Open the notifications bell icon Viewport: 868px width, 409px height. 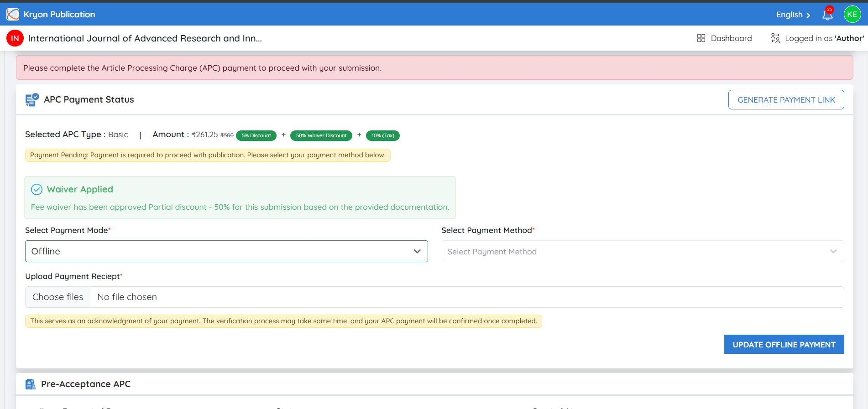827,15
